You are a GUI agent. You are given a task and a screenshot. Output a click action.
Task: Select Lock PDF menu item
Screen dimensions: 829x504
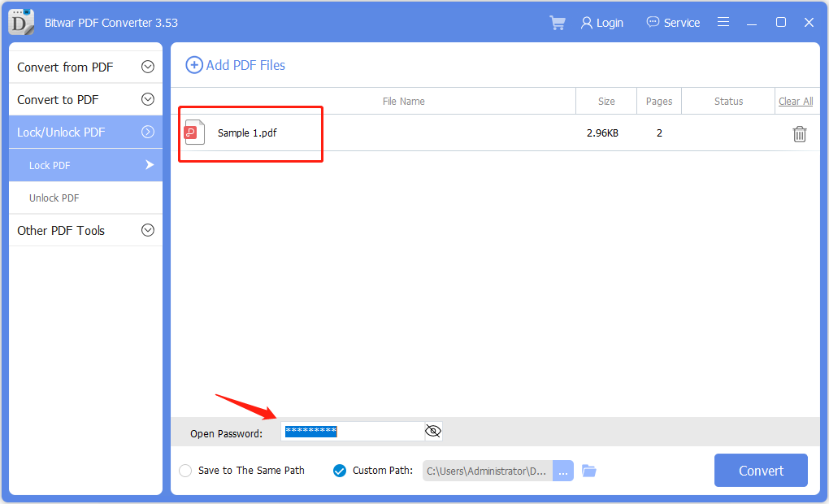85,165
